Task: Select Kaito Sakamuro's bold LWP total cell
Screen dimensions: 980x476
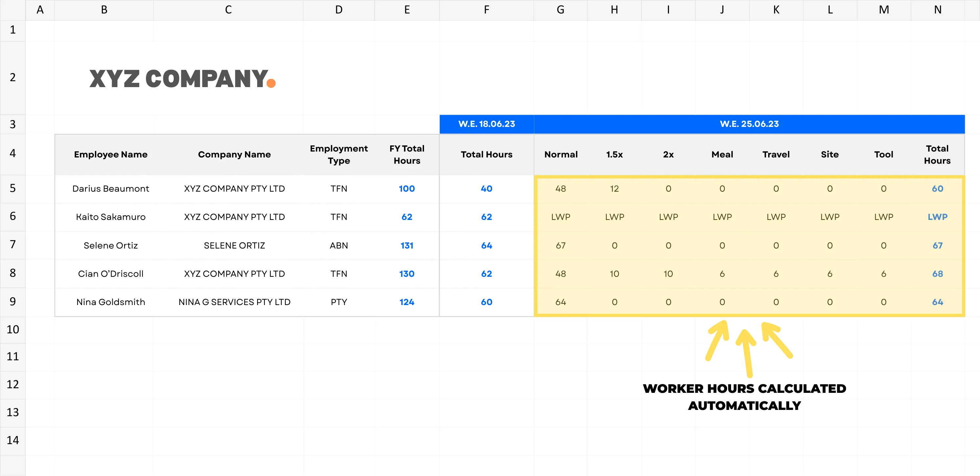Action: pos(937,217)
